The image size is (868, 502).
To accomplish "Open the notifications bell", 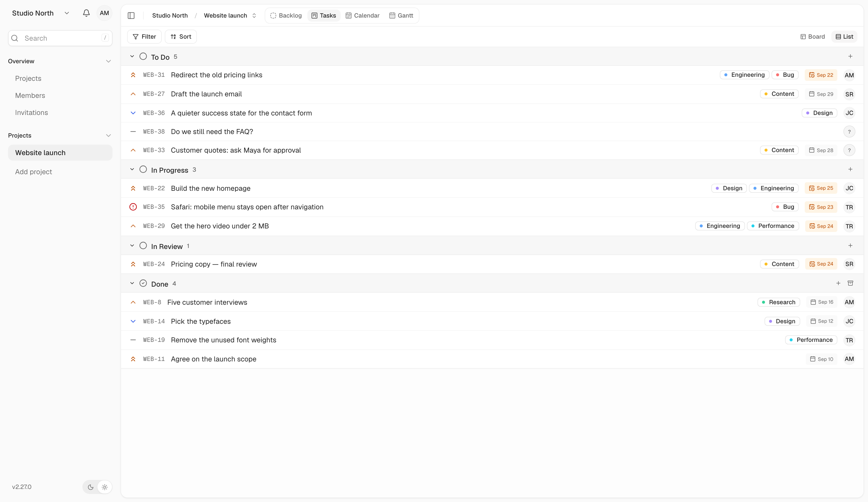I will (86, 13).
